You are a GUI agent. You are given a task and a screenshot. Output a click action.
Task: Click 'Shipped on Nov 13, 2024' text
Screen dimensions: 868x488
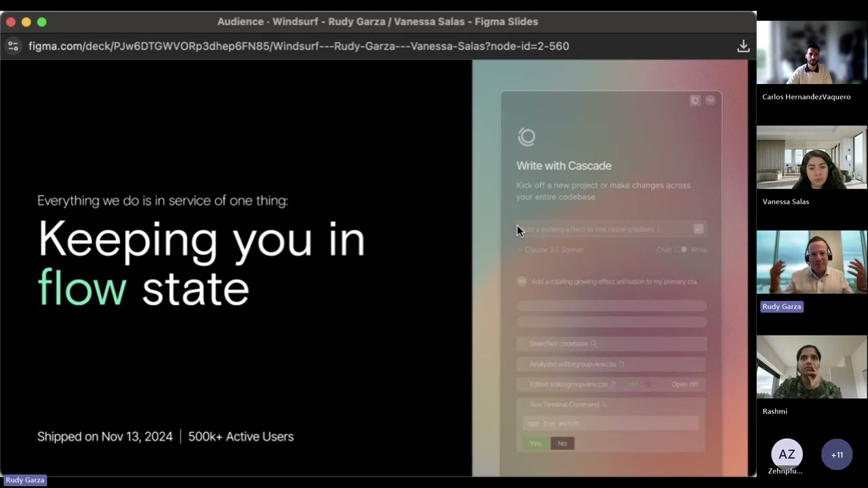click(105, 436)
